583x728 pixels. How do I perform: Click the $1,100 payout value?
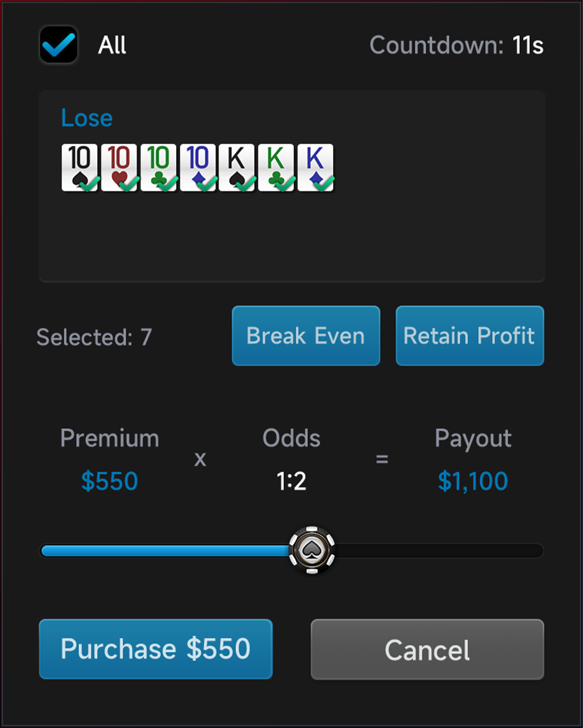point(473,481)
